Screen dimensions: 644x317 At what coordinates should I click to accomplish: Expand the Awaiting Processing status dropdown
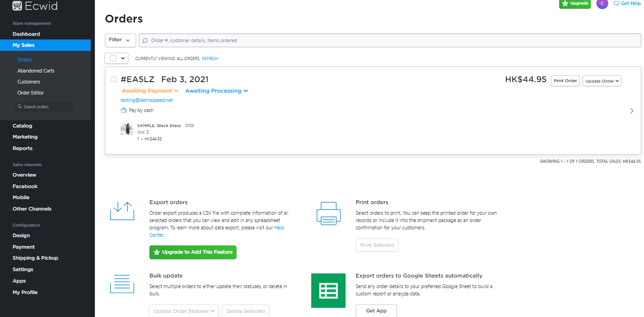(x=216, y=91)
